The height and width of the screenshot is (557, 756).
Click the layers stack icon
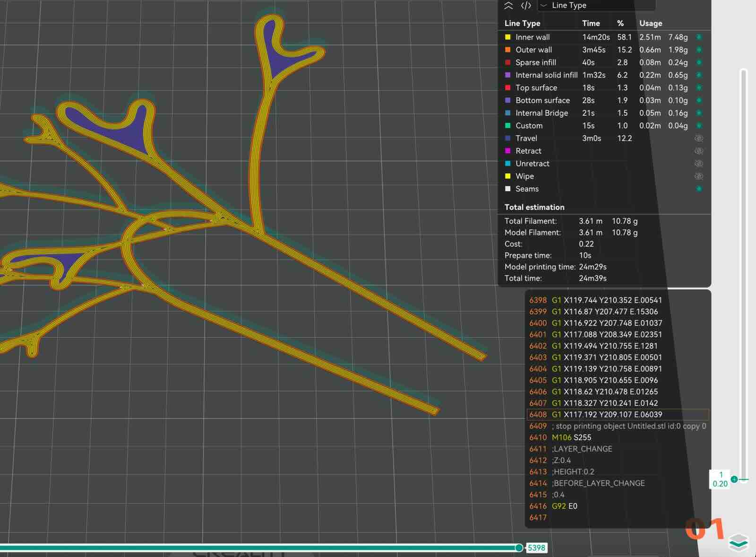click(x=738, y=542)
